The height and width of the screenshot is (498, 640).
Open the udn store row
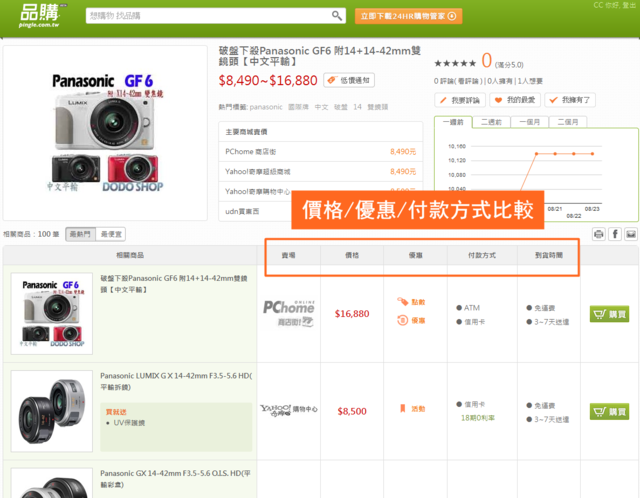click(x=255, y=211)
